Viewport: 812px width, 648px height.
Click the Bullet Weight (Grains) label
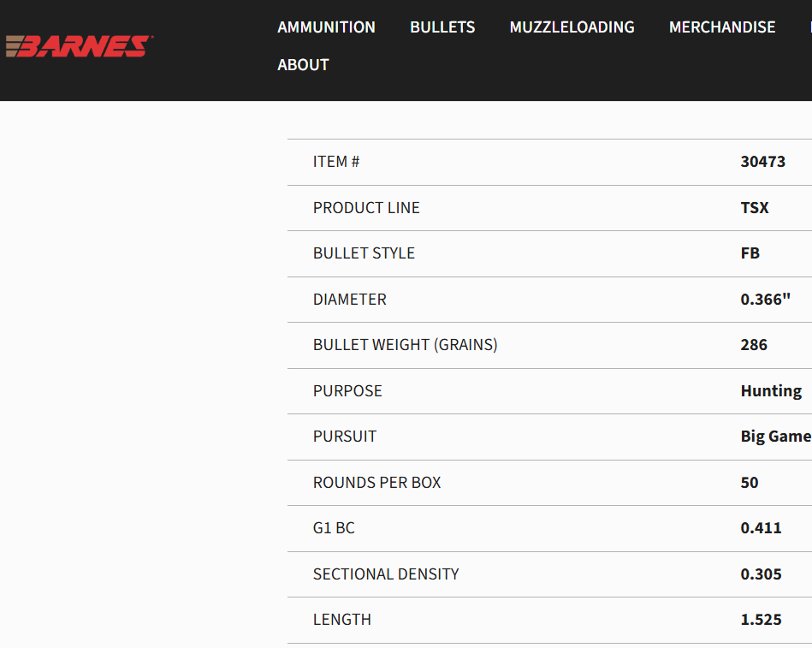click(x=405, y=345)
